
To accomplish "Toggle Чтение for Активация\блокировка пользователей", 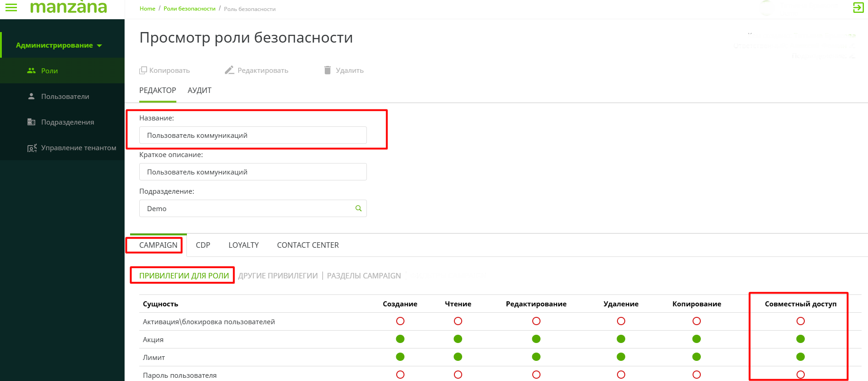I will coord(458,321).
